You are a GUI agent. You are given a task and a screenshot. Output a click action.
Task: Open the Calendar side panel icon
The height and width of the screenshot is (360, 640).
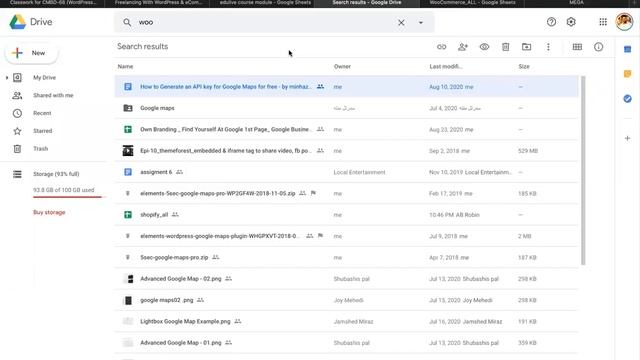point(628,49)
